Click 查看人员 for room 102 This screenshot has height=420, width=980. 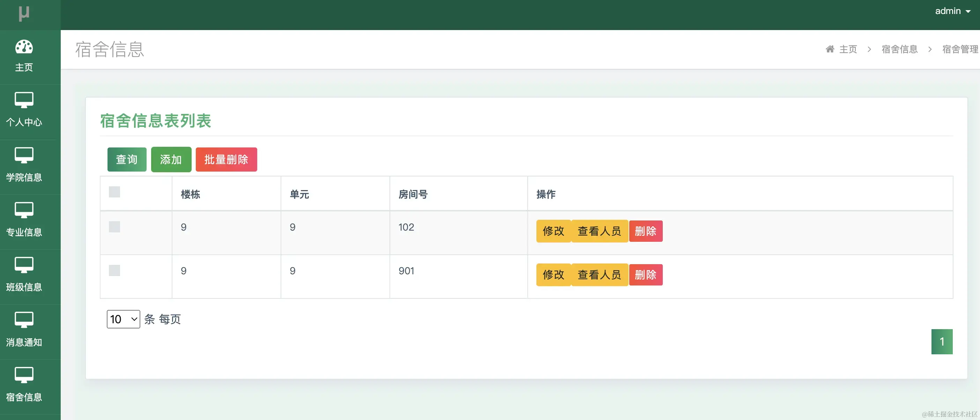tap(599, 231)
